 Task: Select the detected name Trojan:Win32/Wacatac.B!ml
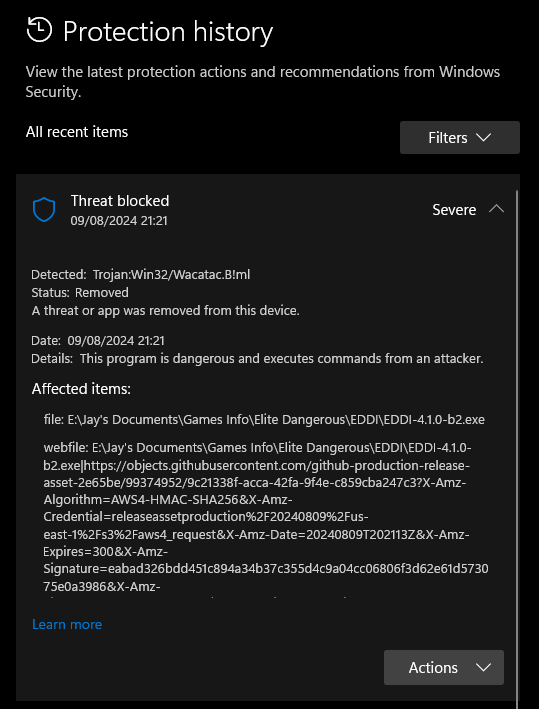point(171,274)
